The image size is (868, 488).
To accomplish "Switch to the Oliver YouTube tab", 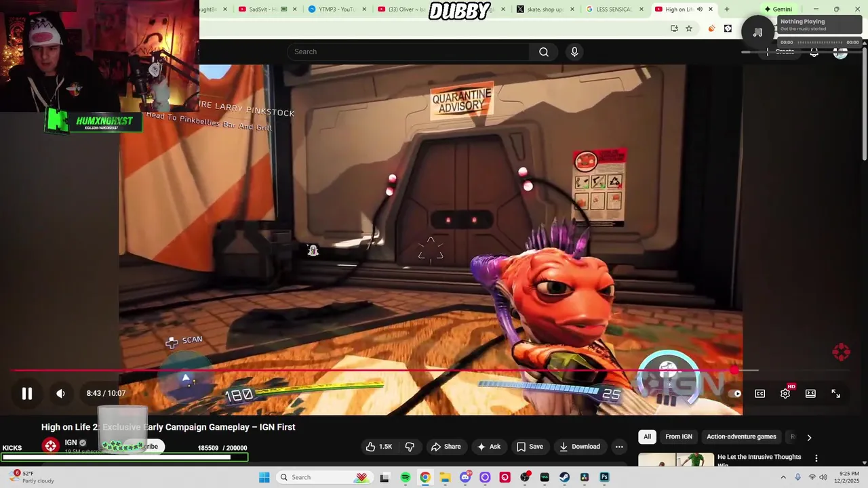I will point(407,9).
